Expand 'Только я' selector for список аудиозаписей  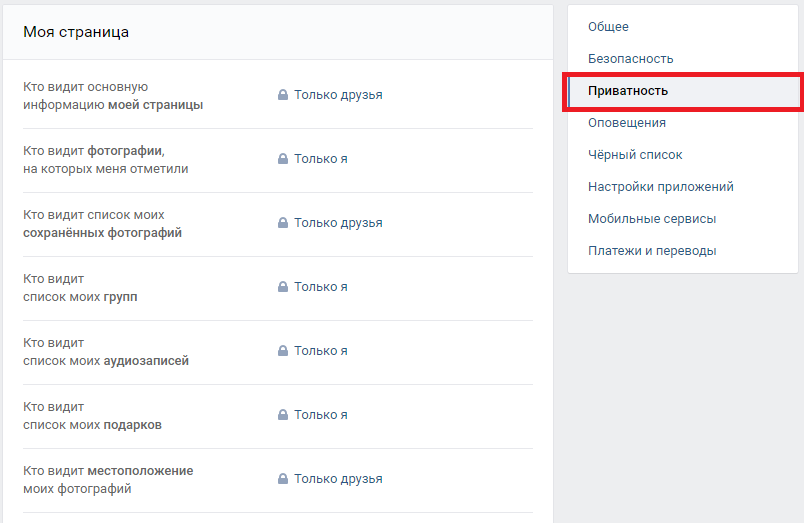click(x=321, y=351)
